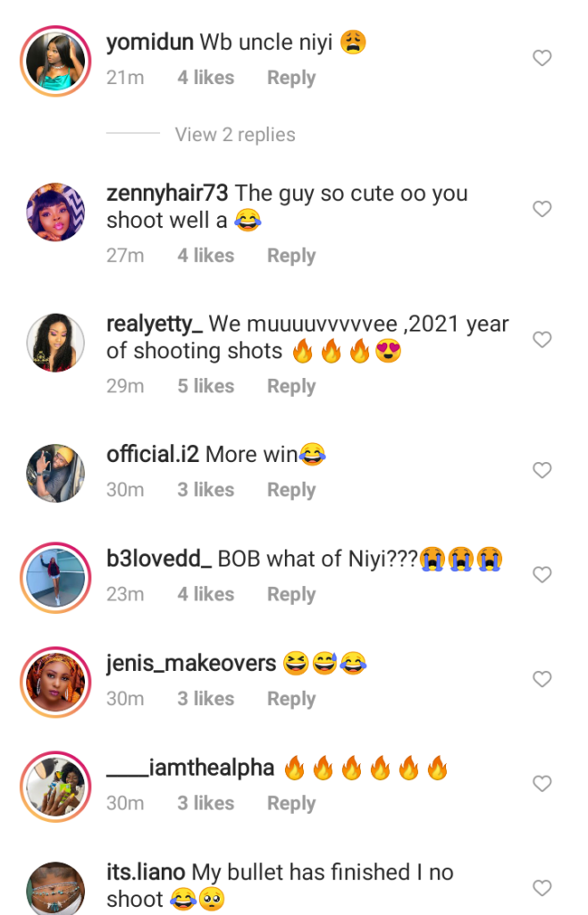588x915 pixels.
Task: Reply to yomidun's comment
Action: click(x=291, y=79)
